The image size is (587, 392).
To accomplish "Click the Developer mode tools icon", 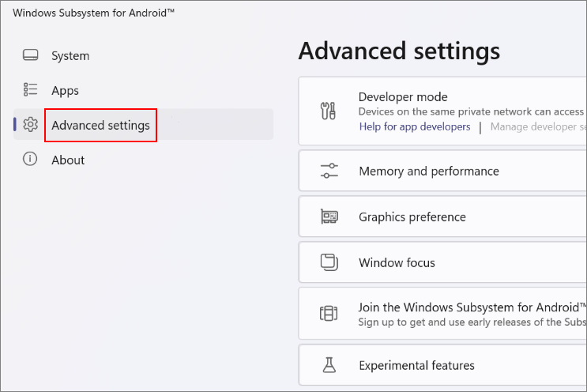I will (x=329, y=111).
